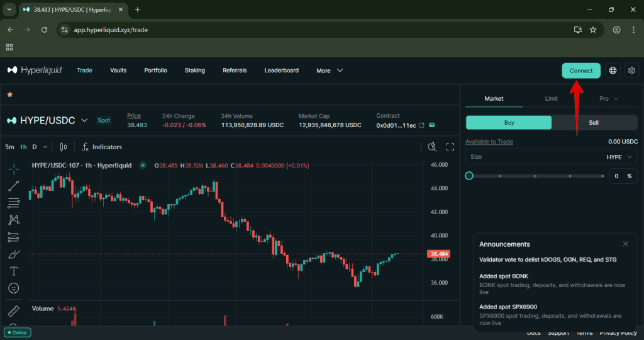Image resolution: width=644 pixels, height=340 pixels.
Task: Select the crosshair cursor tool
Action: pyautogui.click(x=13, y=169)
